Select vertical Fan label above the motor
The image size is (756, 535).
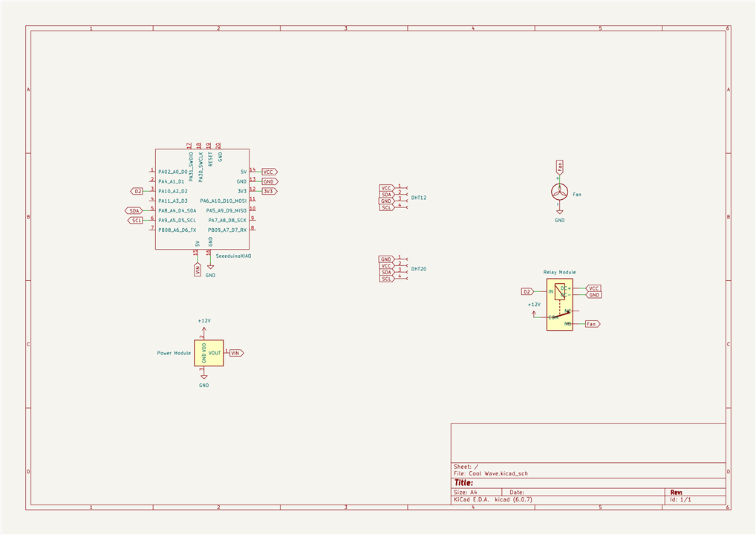pos(559,167)
